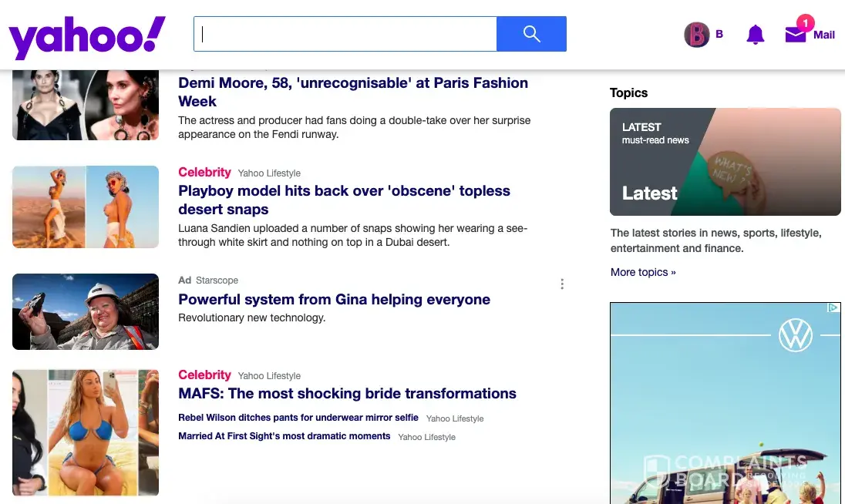
Task: Open Powerful system from Gina ad headline
Action: pos(334,299)
